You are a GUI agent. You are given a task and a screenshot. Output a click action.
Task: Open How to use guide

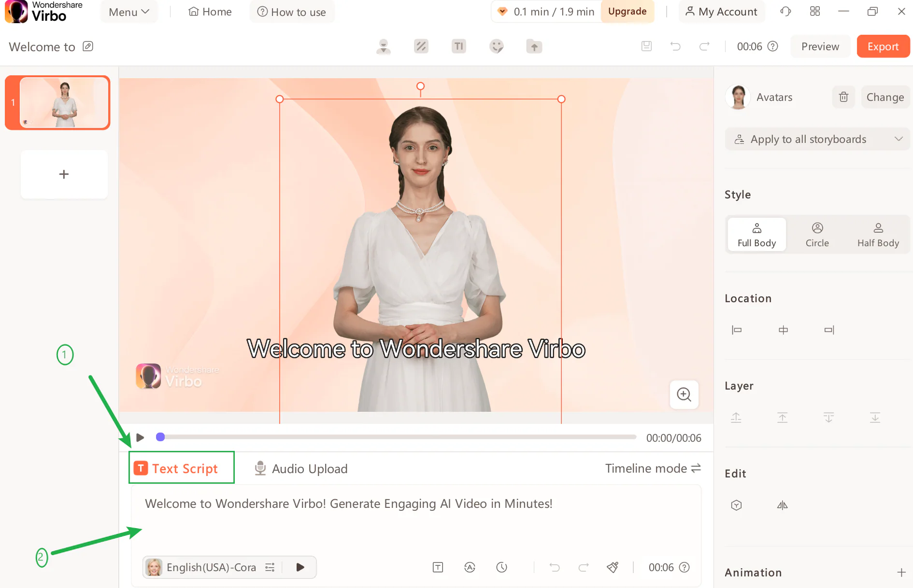point(291,12)
